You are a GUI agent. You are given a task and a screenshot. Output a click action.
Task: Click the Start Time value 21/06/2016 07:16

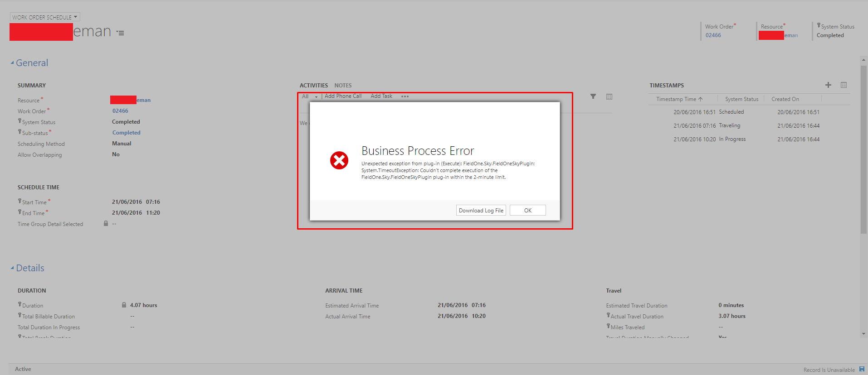click(136, 202)
